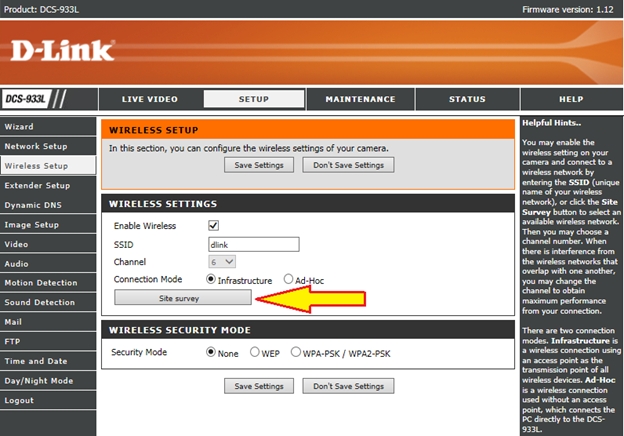Open Motion Detection in the sidebar

click(x=41, y=283)
